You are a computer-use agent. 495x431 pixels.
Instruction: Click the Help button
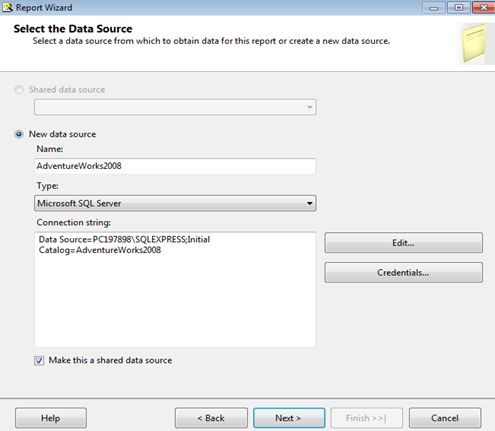coord(51,418)
